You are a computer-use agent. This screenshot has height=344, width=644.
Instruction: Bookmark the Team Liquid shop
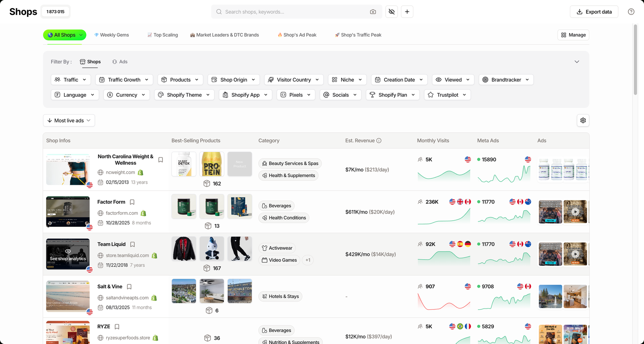(132, 245)
